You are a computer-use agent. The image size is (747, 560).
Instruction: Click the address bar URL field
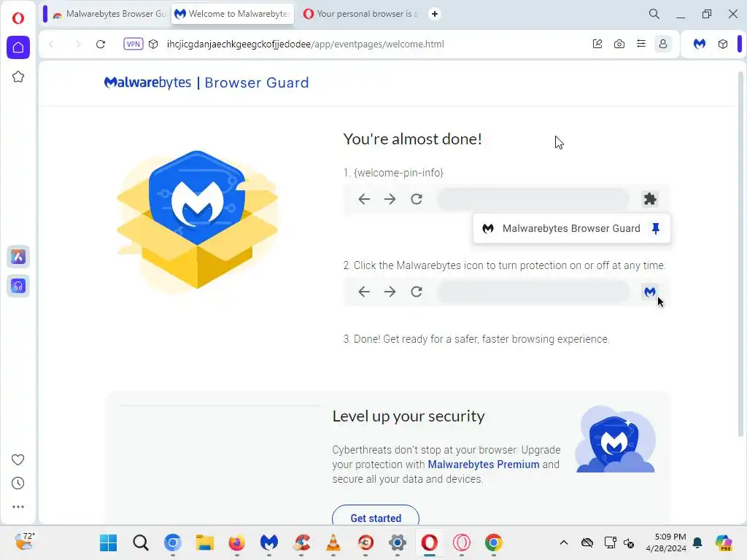click(x=305, y=44)
